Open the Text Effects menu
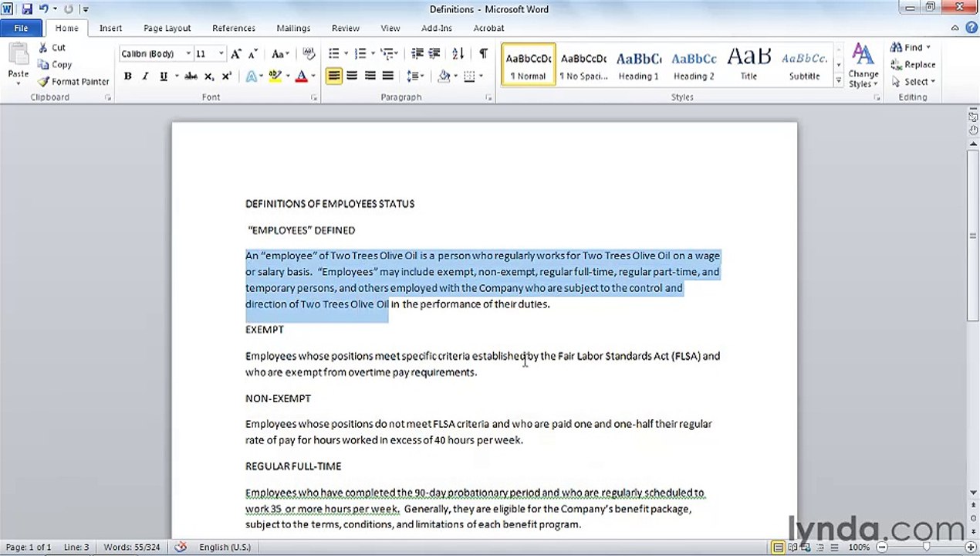 point(254,76)
